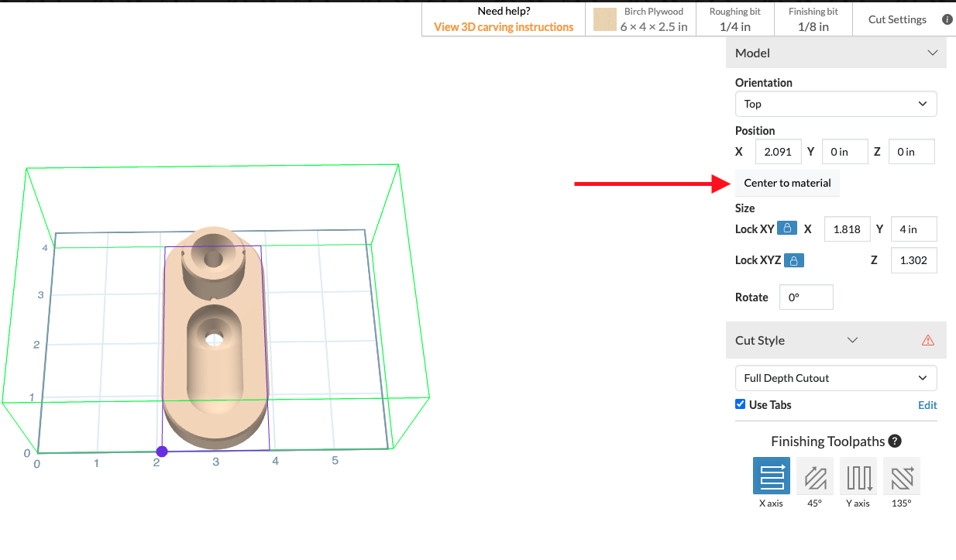
Task: Open Cut Settings
Action: [x=897, y=19]
